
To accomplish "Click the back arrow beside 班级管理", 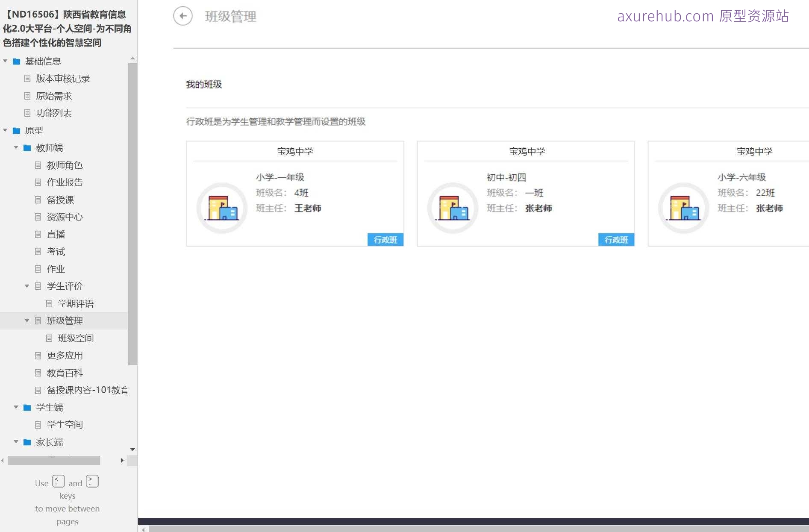I will pos(183,16).
